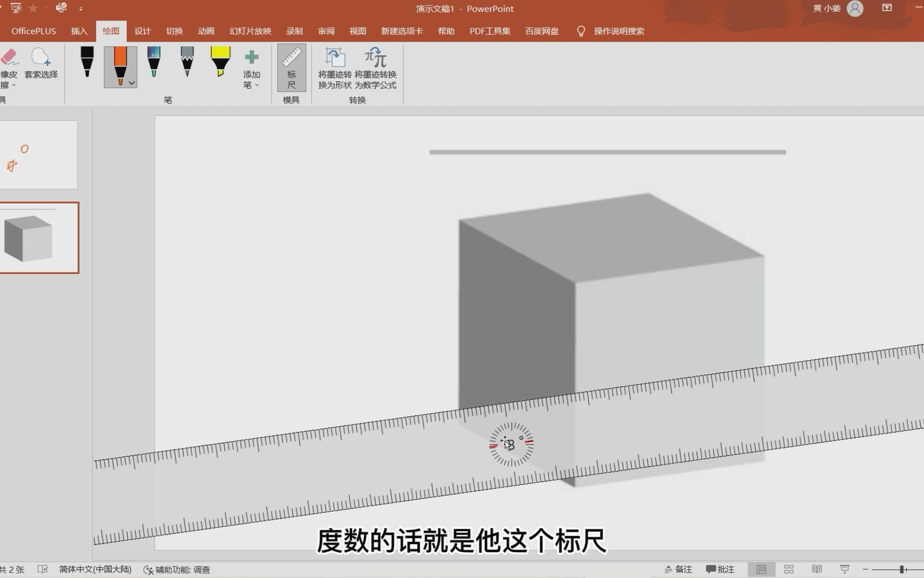Open Quick Access Toolbar customize dropdown
Image resolution: width=924 pixels, height=578 pixels.
tap(81, 9)
